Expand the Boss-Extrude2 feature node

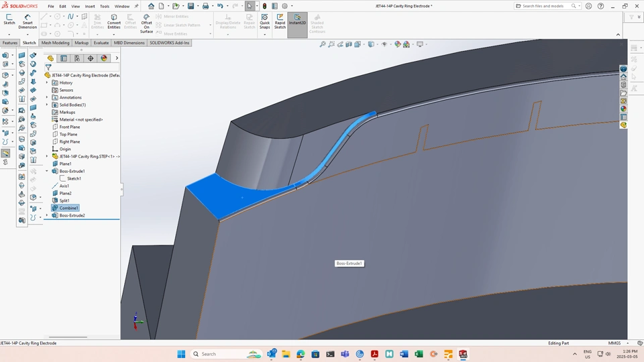(x=47, y=215)
